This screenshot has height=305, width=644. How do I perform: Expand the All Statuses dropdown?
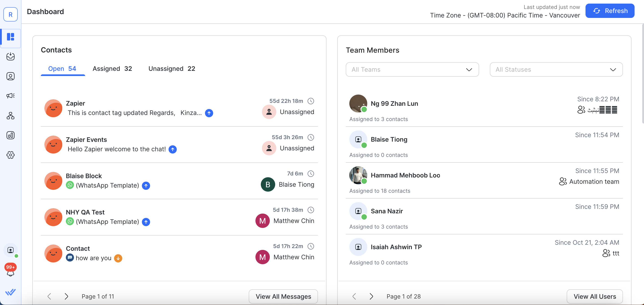click(x=556, y=69)
